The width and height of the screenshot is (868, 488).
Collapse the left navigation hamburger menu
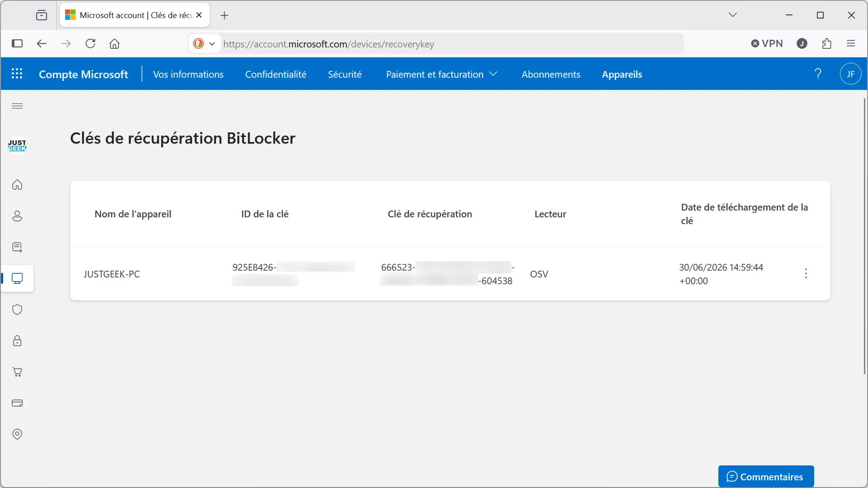[17, 106]
